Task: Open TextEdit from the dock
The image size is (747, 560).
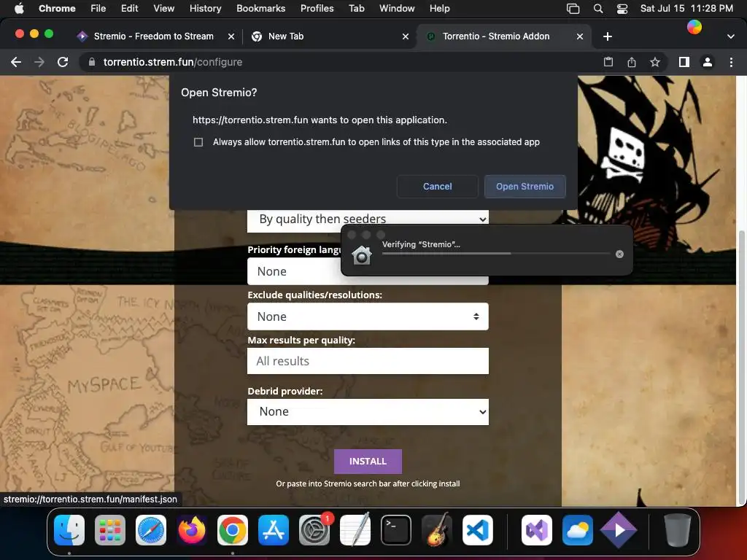Action: coord(355,530)
